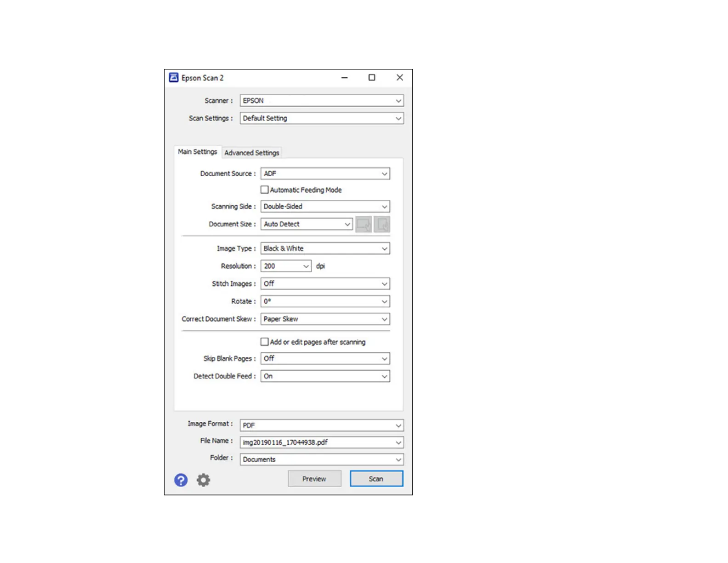Screen dimensions: 728x563
Task: Check Add or edit pages after scanning
Action: (265, 342)
